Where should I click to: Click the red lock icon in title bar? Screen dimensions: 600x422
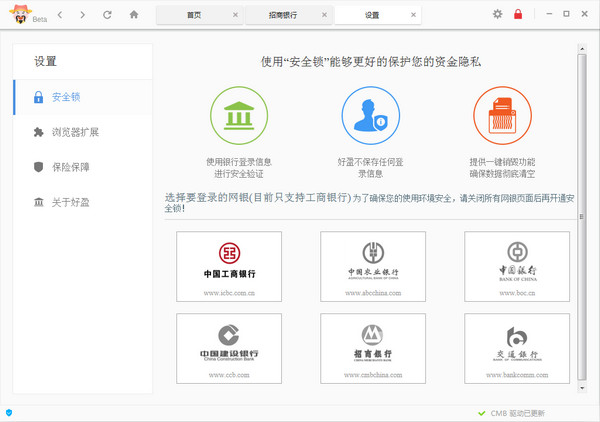point(518,14)
